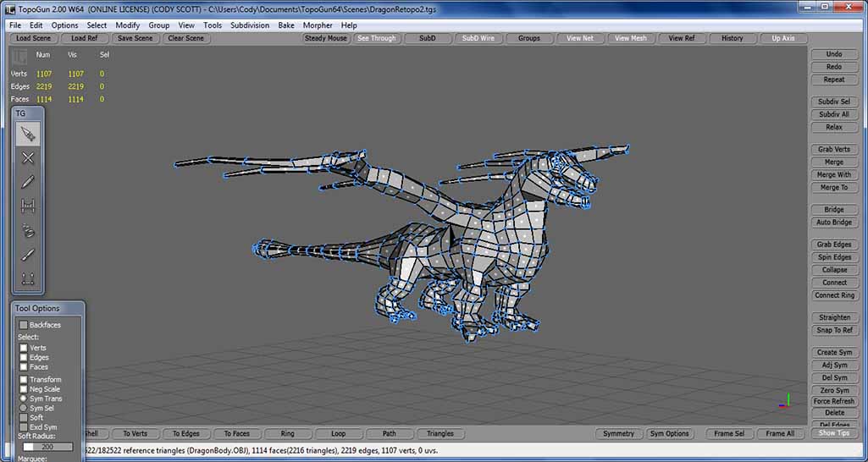This screenshot has width=868, height=462.
Task: Click the Force Refresh button
Action: point(834,402)
